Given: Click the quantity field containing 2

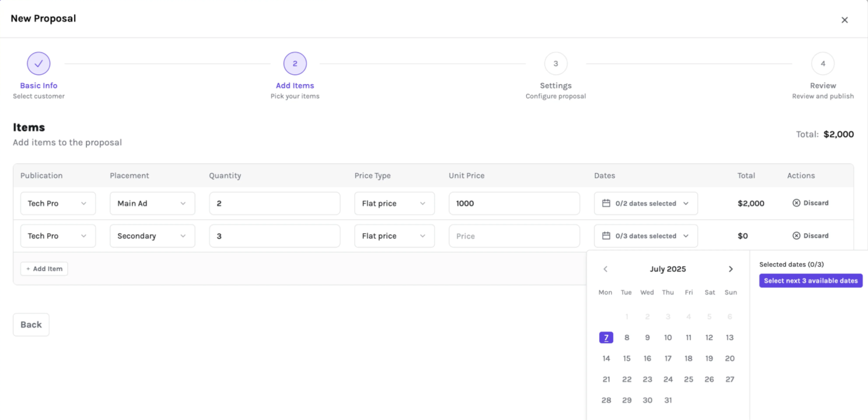Looking at the screenshot, I should coord(275,203).
